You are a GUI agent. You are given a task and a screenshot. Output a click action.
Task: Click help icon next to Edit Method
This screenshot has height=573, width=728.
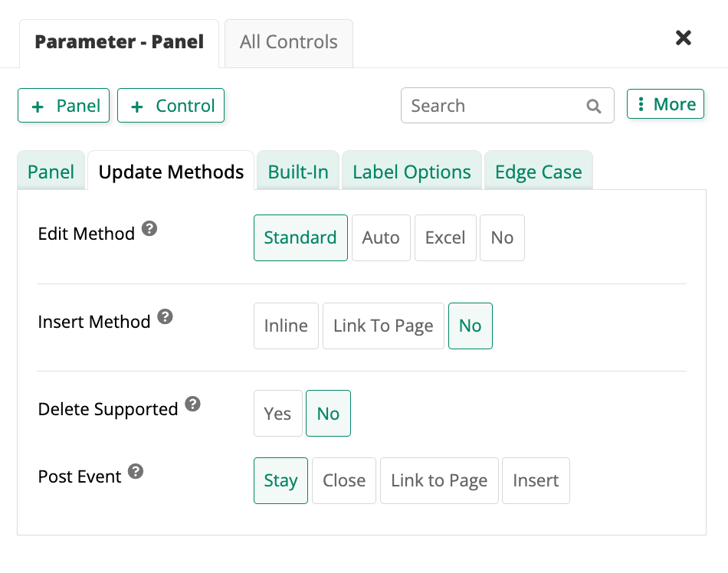(150, 228)
